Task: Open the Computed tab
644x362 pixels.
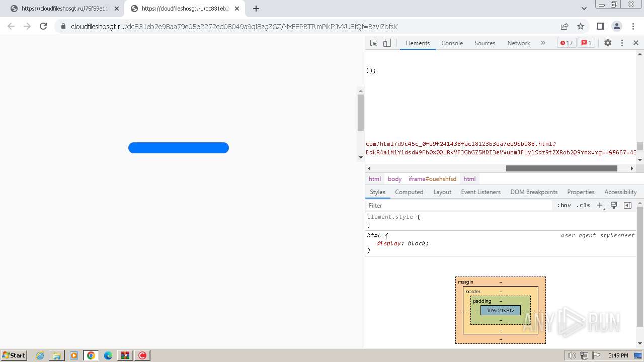Action: click(x=409, y=192)
